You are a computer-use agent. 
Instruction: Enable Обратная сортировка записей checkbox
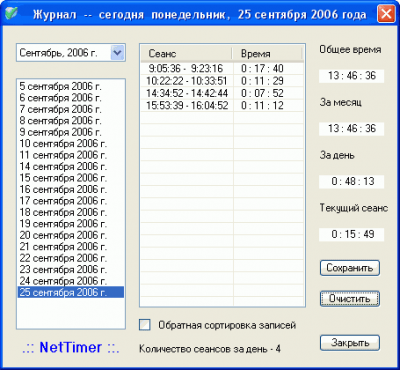point(145,325)
